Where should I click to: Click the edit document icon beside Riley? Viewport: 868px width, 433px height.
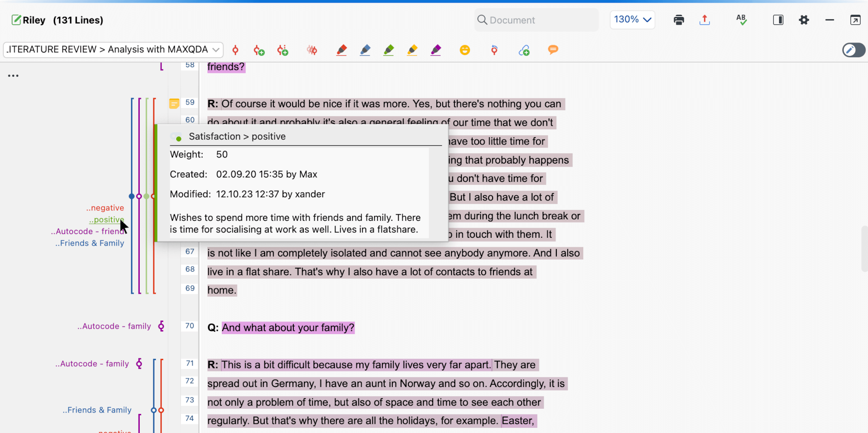tap(16, 20)
